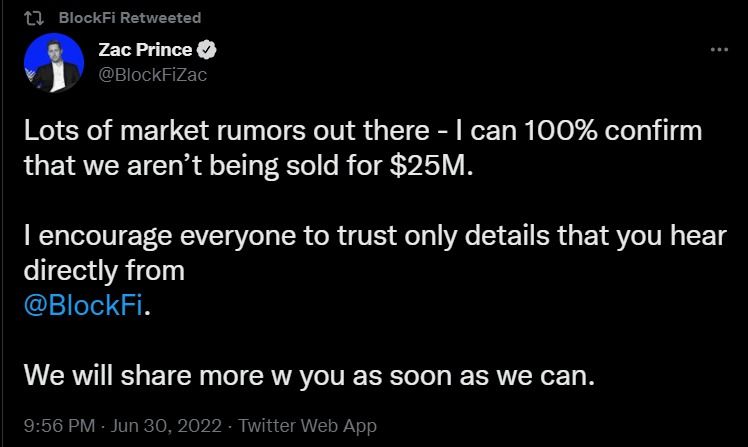Click the 9:56 PM timestamp
This screenshot has width=748, height=447.
click(x=59, y=426)
